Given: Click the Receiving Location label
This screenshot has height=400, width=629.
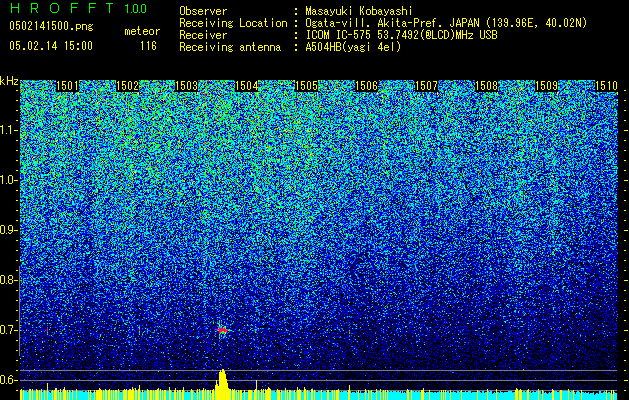Looking at the screenshot, I should point(233,23).
